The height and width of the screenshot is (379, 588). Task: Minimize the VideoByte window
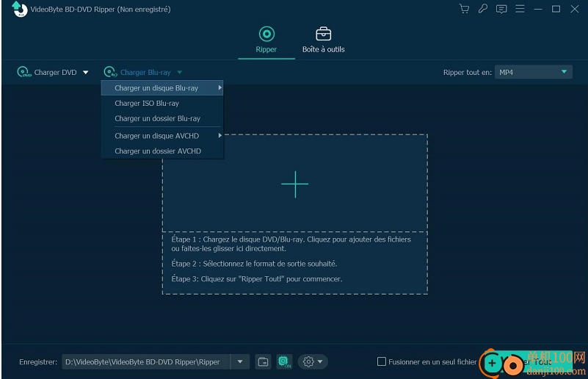pos(538,9)
